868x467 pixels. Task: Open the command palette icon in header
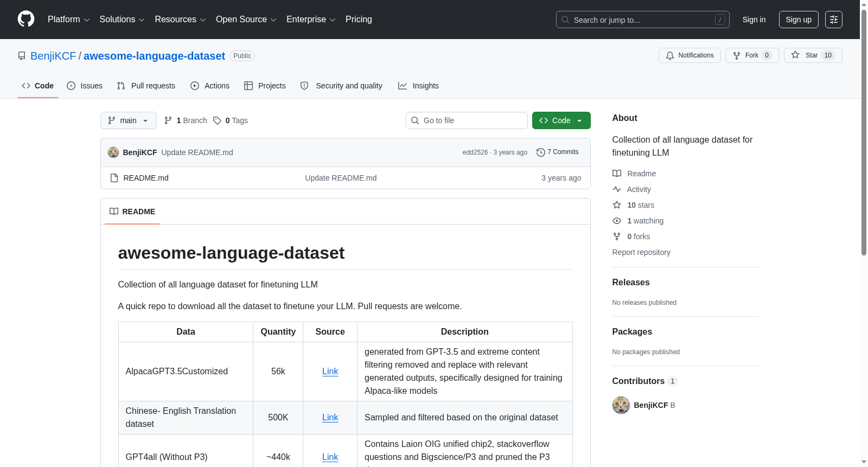(834, 20)
